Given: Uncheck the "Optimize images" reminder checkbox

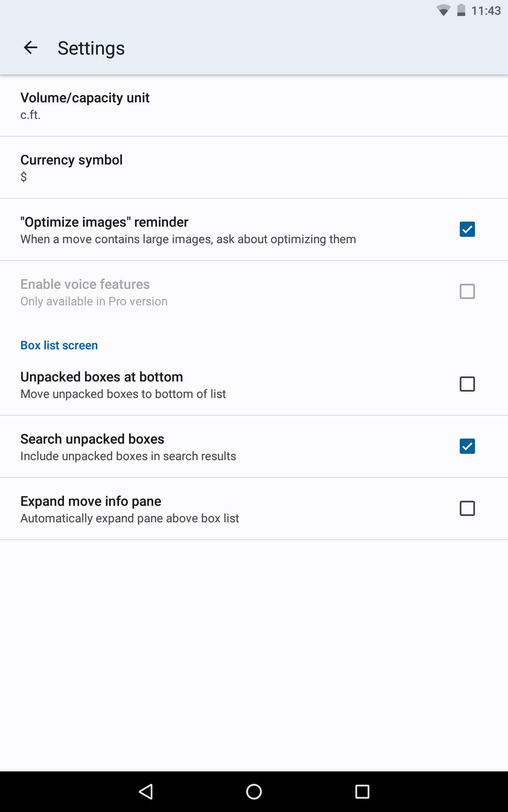Looking at the screenshot, I should pos(467,229).
